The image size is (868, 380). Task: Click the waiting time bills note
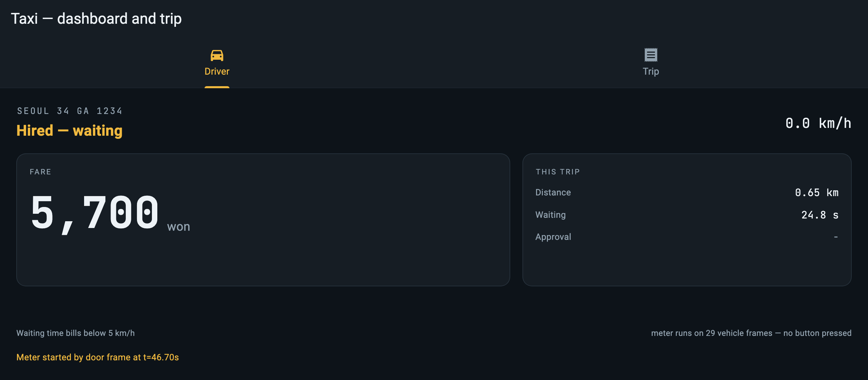coord(76,333)
